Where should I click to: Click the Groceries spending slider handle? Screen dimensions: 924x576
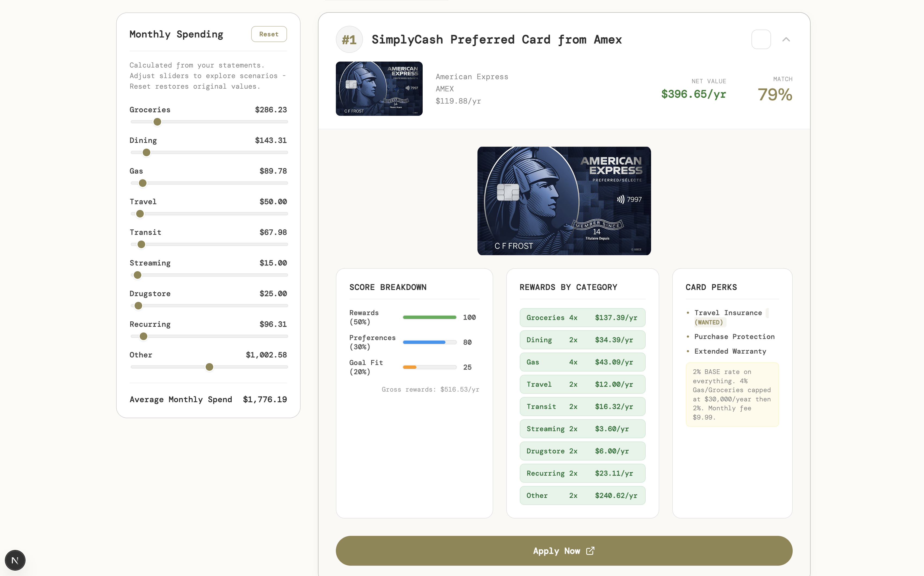pyautogui.click(x=157, y=122)
